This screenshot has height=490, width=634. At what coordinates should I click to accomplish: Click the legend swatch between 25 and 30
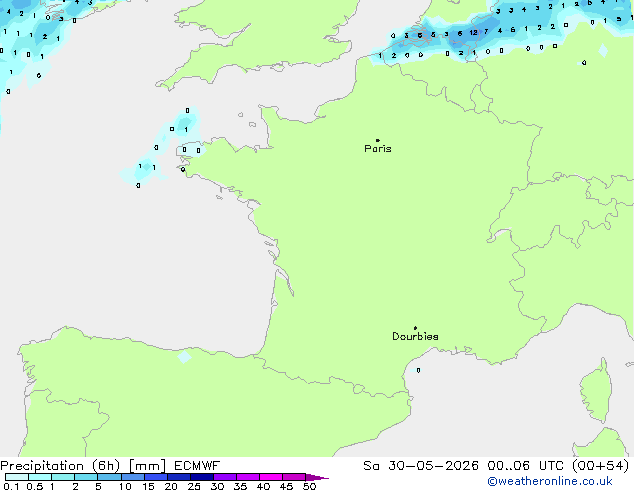point(202,477)
